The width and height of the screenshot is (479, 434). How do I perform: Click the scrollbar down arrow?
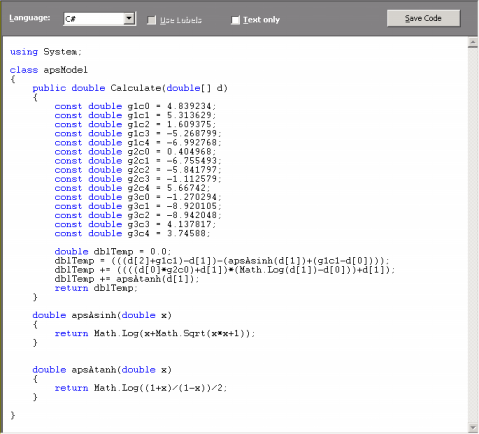(x=473, y=427)
